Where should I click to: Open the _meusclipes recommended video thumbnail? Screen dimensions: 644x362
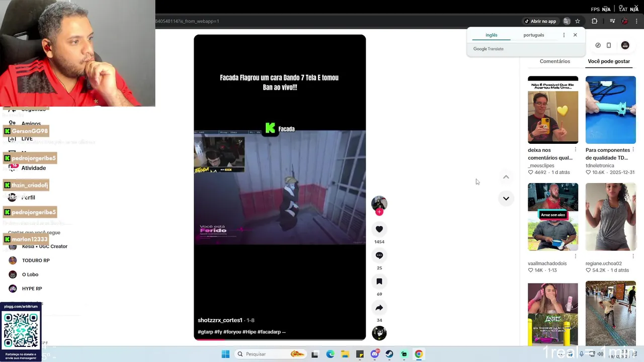click(553, 110)
